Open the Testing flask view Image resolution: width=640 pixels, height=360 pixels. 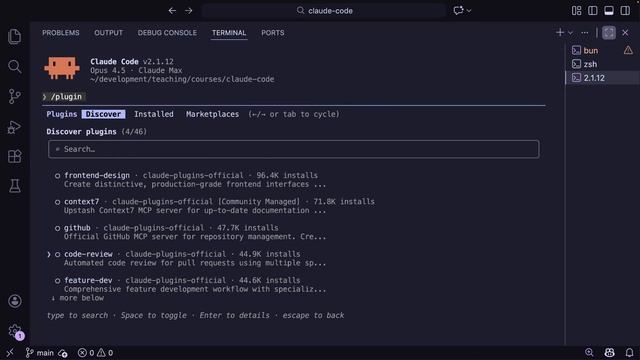[15, 186]
